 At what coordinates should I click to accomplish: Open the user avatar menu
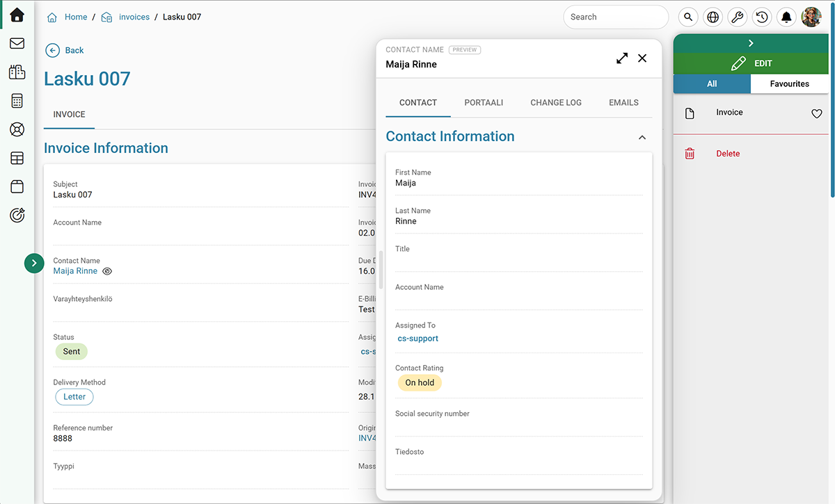click(811, 17)
